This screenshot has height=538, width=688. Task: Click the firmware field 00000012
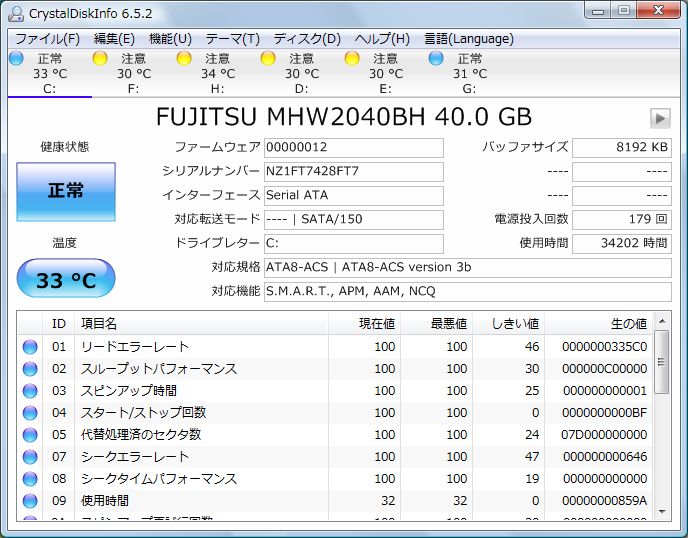pyautogui.click(x=354, y=147)
